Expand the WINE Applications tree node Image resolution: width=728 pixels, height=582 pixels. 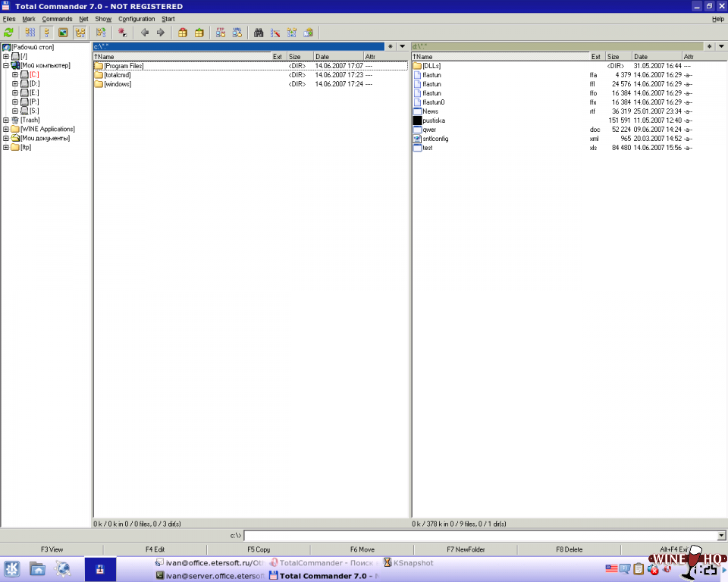point(6,130)
